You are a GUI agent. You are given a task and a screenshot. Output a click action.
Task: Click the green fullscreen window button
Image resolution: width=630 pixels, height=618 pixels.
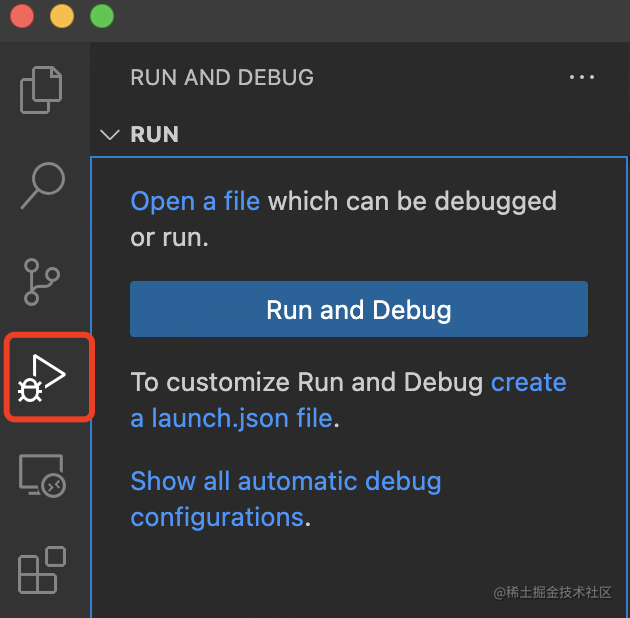click(102, 16)
